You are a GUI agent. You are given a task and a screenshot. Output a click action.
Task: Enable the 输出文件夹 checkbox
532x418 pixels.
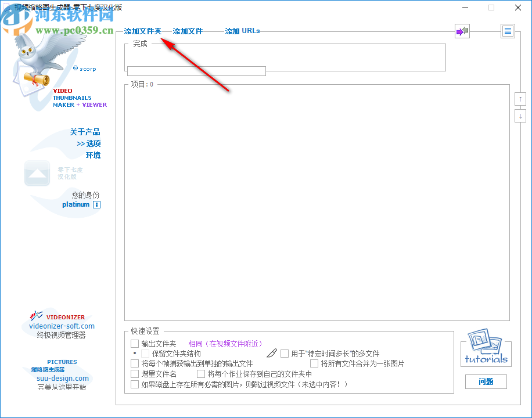click(134, 343)
